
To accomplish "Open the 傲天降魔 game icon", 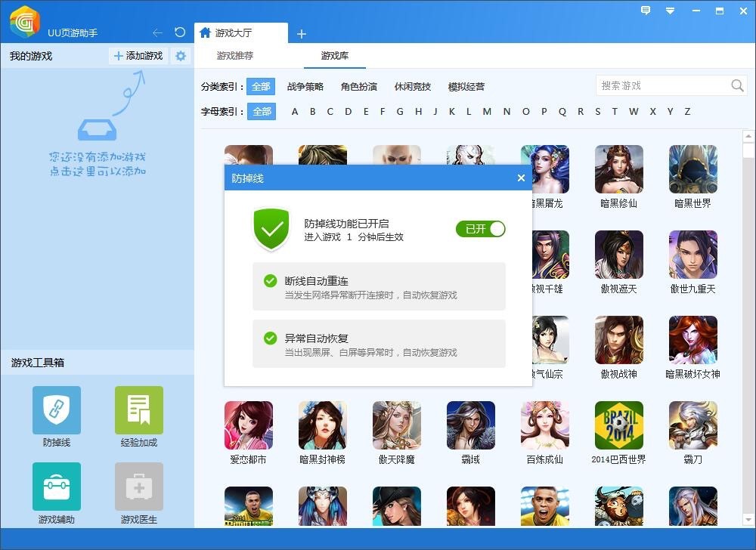I will [x=397, y=425].
